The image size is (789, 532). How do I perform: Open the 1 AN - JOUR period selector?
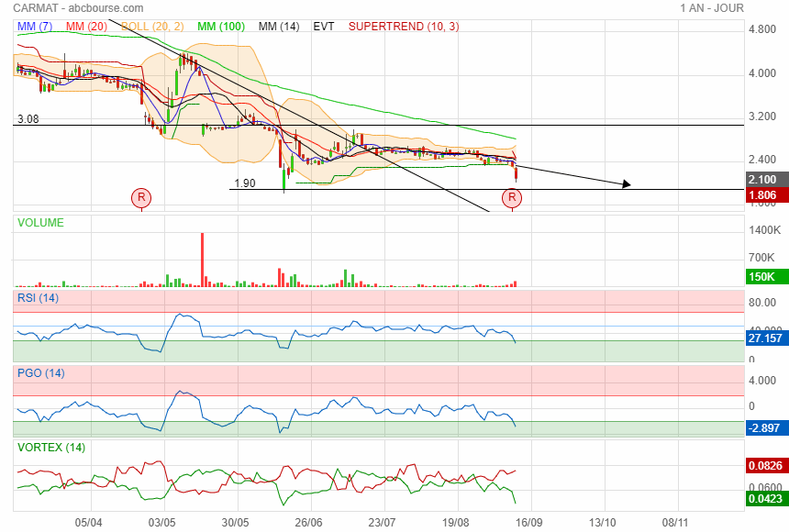pos(711,8)
